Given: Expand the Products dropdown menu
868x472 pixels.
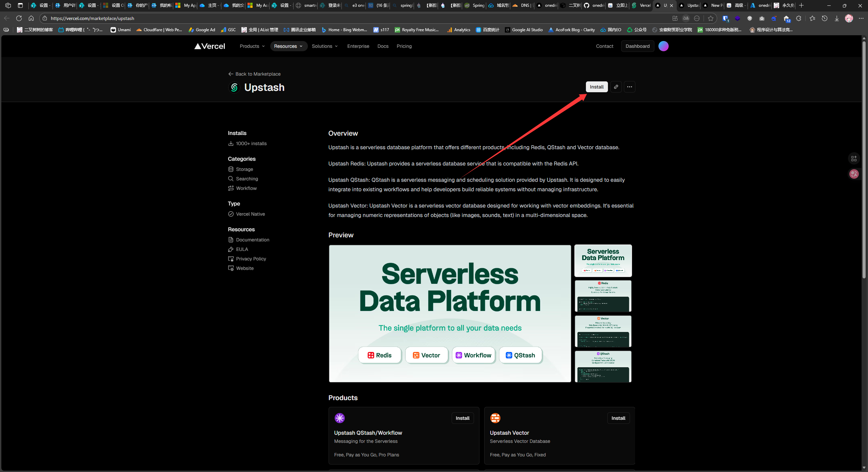Looking at the screenshot, I should (252, 46).
